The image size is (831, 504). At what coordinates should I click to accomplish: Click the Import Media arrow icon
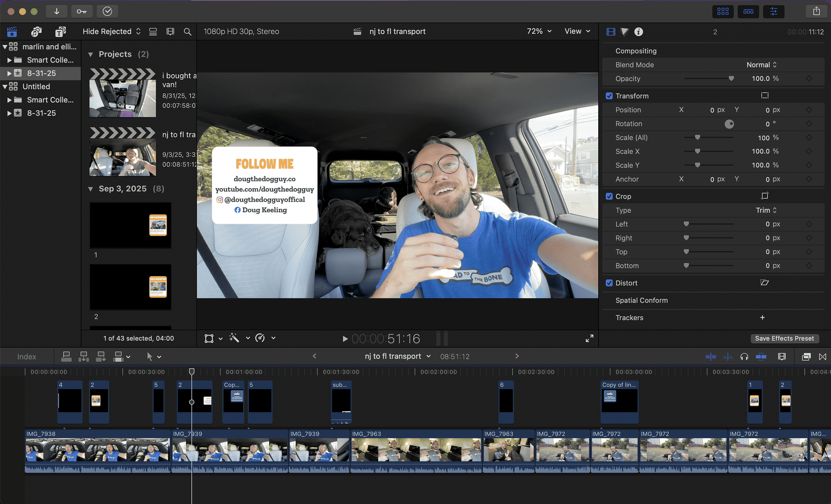[x=56, y=11]
